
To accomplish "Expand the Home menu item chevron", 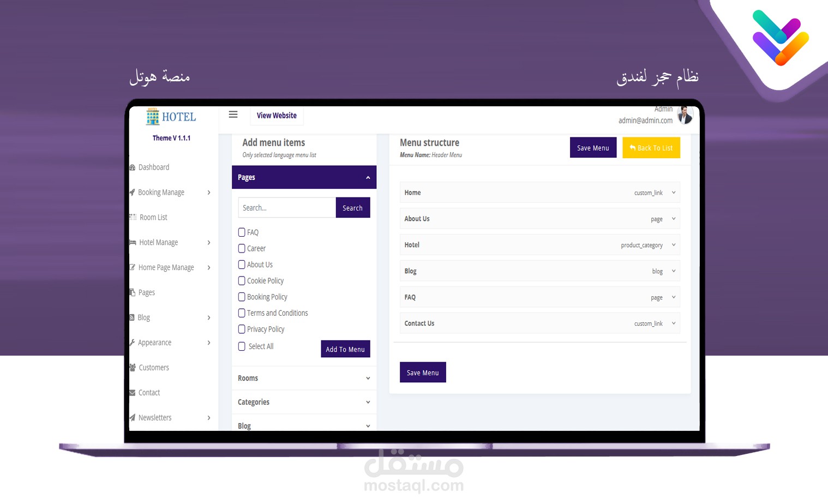I will click(674, 193).
